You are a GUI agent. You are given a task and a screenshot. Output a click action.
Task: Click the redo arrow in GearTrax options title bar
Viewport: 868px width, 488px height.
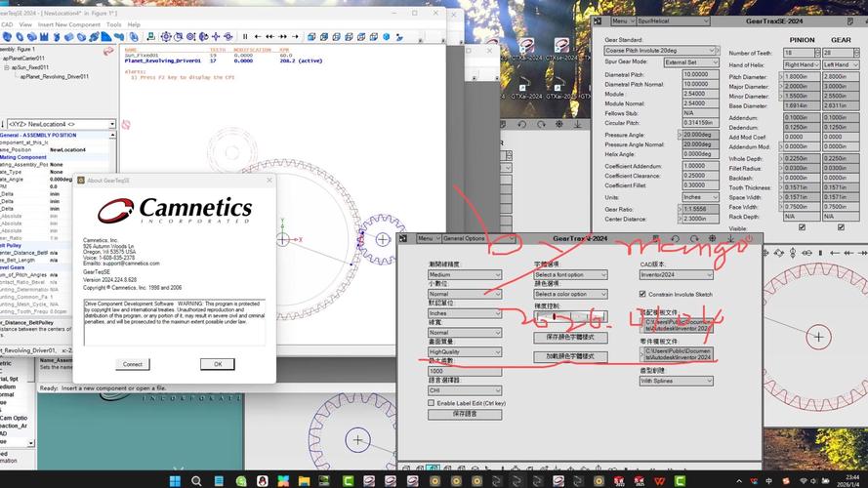pyautogui.click(x=693, y=238)
